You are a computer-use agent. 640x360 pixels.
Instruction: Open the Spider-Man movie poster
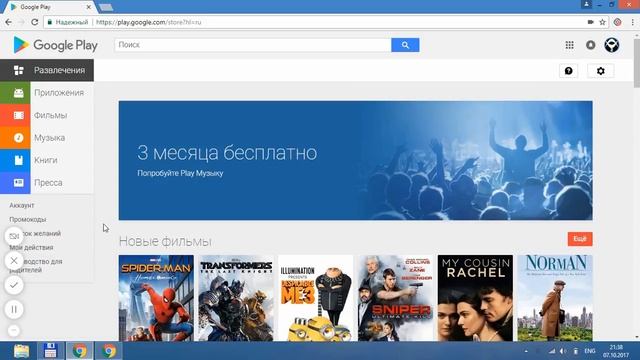tap(156, 298)
